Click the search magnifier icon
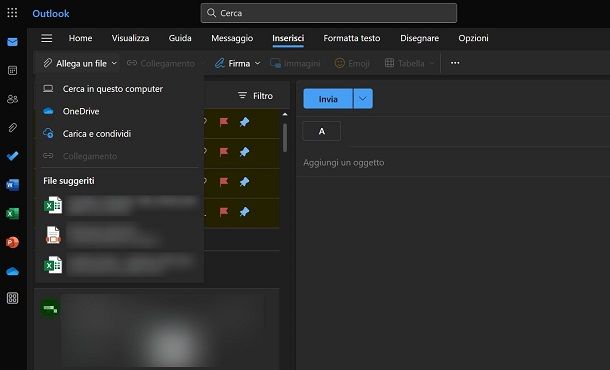Viewport: 610px width, 370px height. coord(211,13)
